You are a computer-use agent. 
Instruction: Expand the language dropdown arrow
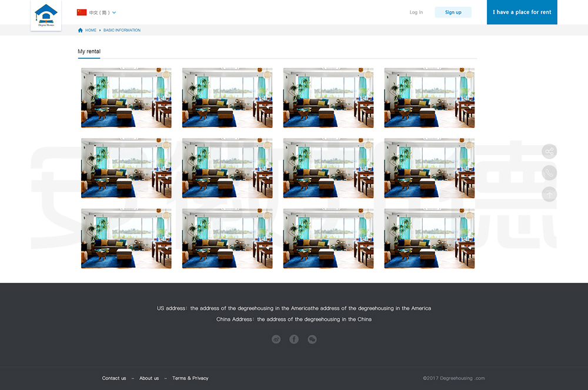coord(114,12)
